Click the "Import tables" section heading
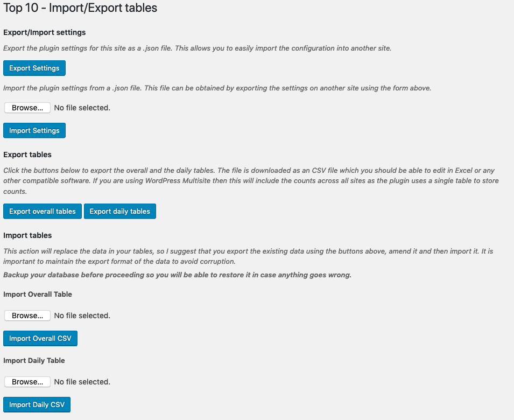The width and height of the screenshot is (514, 420). (27, 235)
